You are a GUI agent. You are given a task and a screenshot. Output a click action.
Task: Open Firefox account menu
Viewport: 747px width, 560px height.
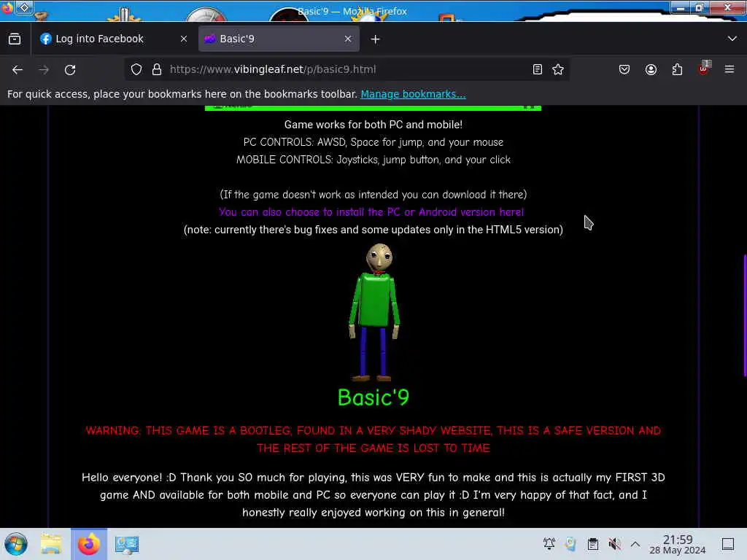coord(651,69)
